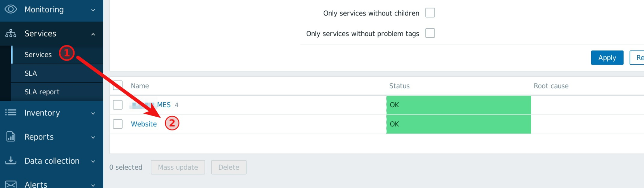The height and width of the screenshot is (188, 644).
Task: Tick Only services without problem tags
Action: [x=430, y=33]
